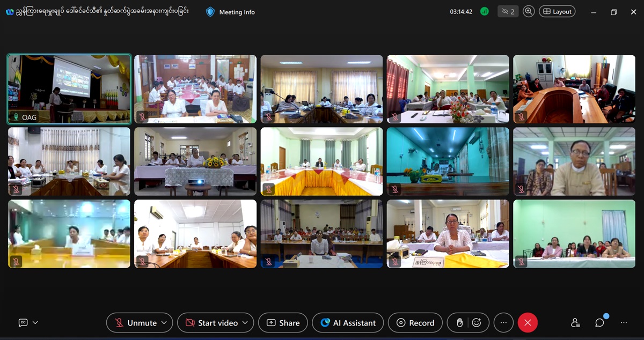Viewport: 644px width, 340px height.
Task: Open the Meeting Info tab
Action: pyautogui.click(x=231, y=12)
